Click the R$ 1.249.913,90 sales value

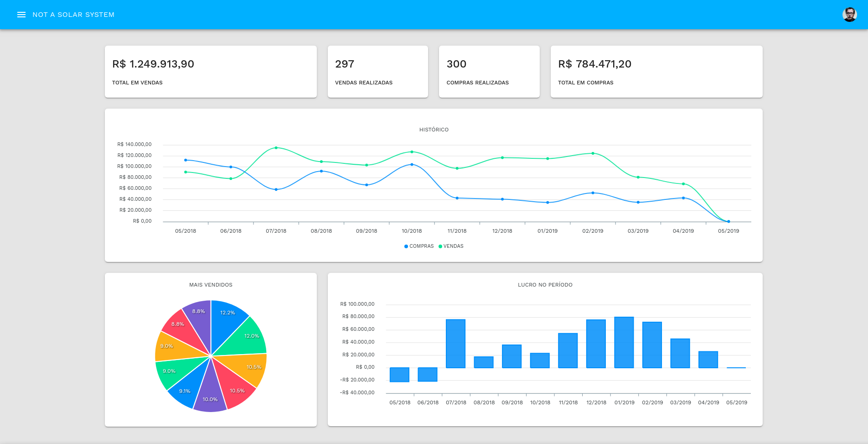click(153, 64)
